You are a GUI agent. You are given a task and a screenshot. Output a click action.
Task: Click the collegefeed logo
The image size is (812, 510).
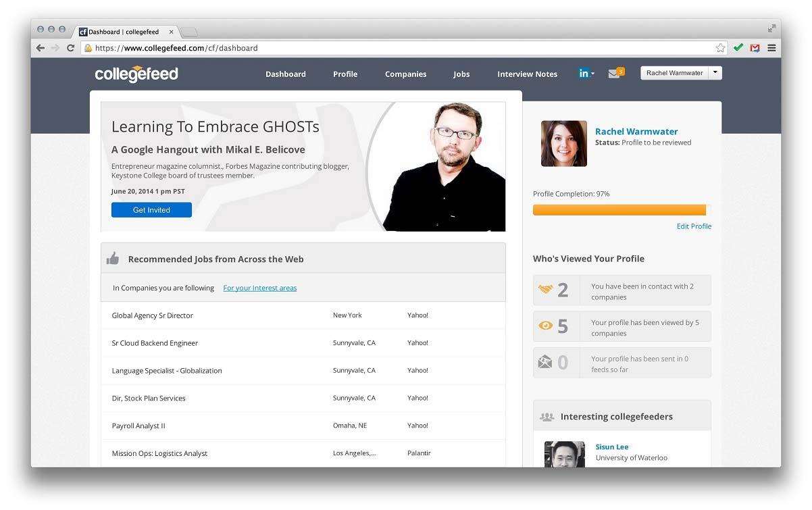pos(136,74)
